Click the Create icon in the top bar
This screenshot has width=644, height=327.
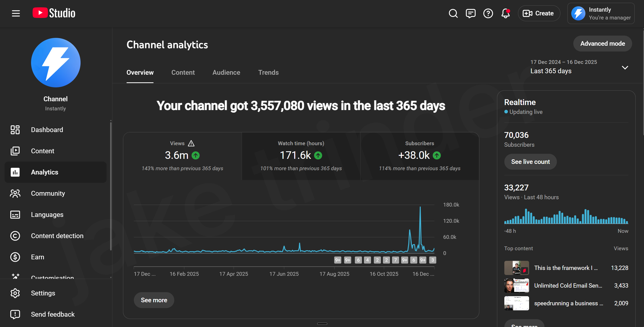528,13
